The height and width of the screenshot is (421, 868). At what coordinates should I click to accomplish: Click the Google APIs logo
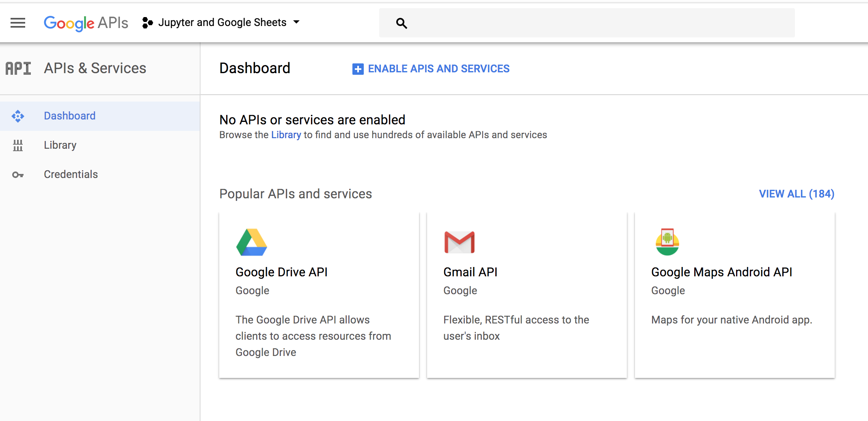[86, 23]
